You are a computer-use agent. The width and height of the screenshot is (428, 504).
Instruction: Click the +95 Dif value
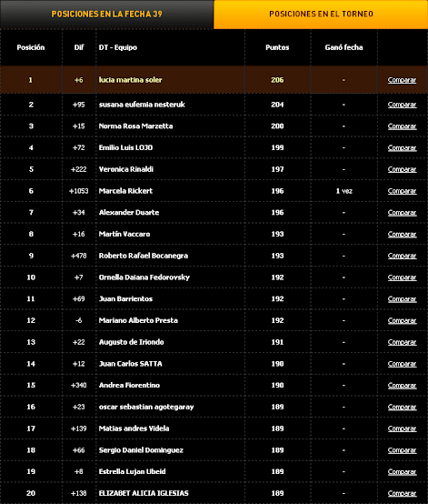click(x=79, y=105)
